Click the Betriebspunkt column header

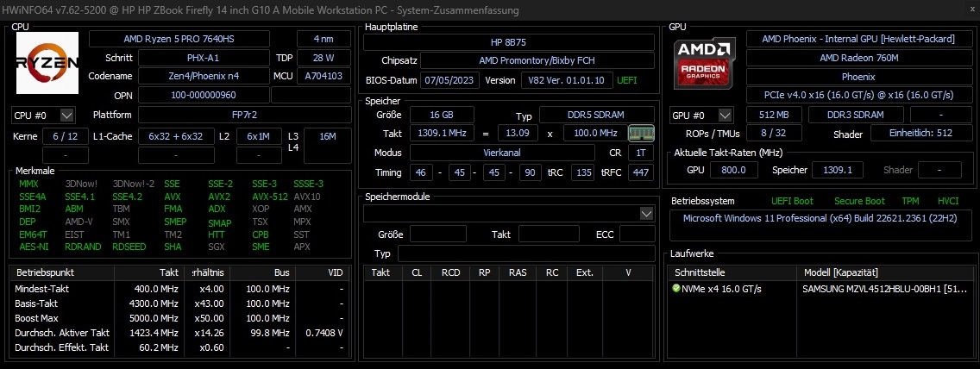point(62,272)
